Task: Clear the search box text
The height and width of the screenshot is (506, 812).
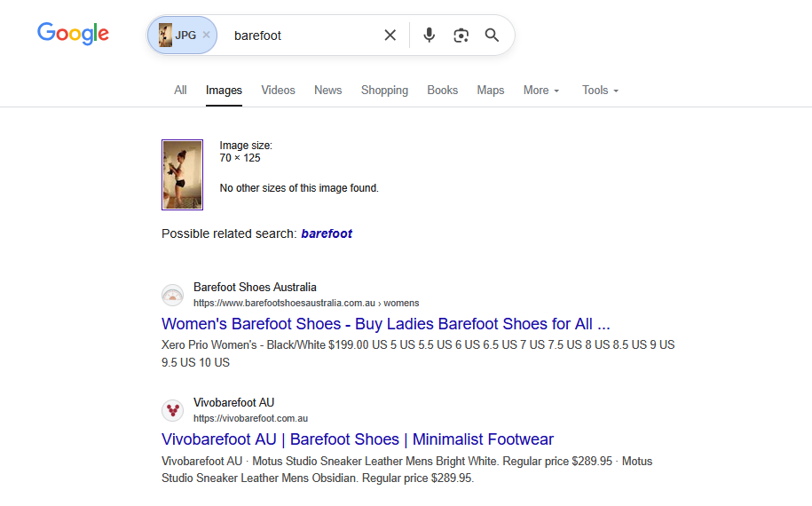Action: [390, 36]
